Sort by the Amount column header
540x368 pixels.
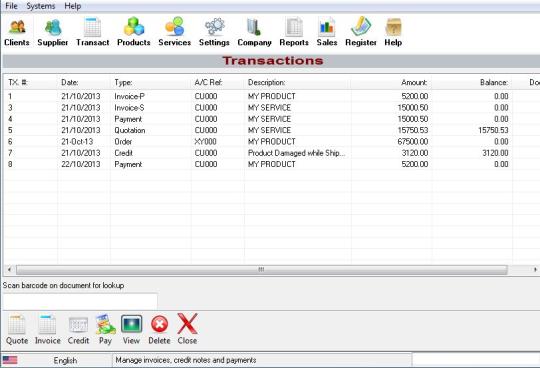coord(391,83)
